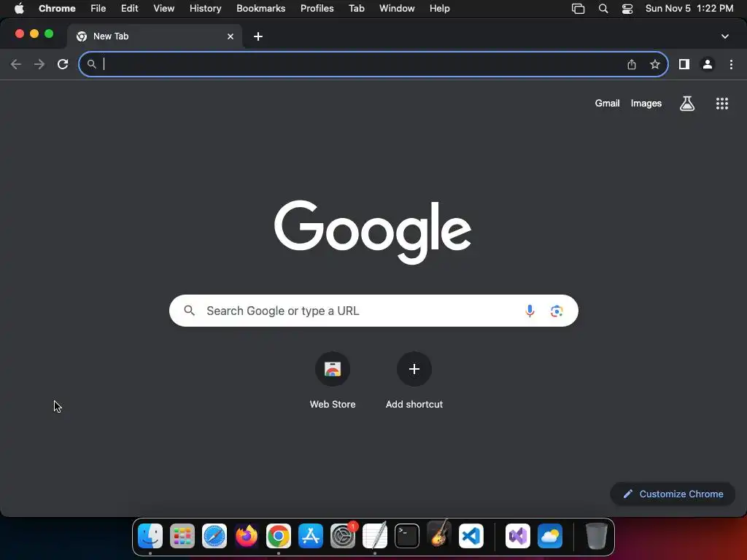Open the Images link
This screenshot has width=747, height=560.
coord(646,104)
